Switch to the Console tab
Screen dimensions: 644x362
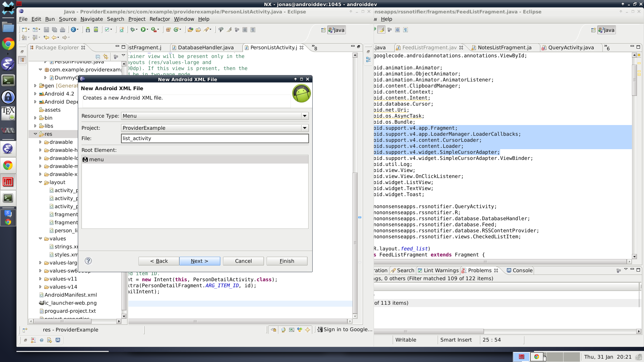coord(522,270)
